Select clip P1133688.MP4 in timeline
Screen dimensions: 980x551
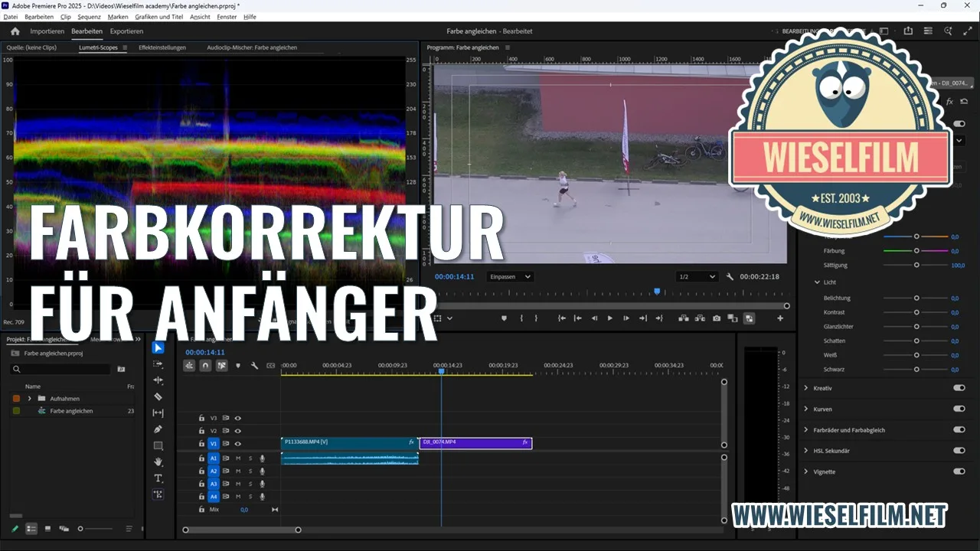349,442
